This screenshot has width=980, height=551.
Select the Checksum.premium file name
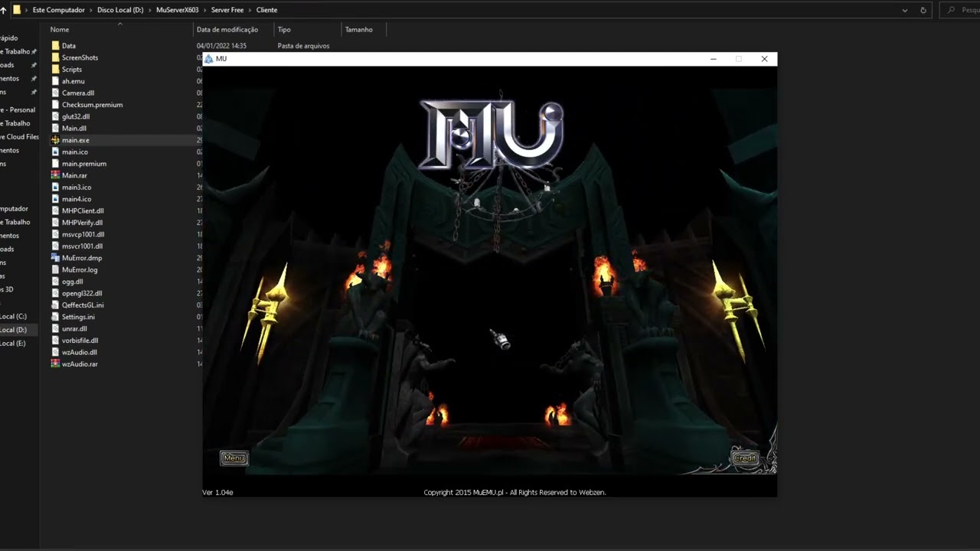92,105
